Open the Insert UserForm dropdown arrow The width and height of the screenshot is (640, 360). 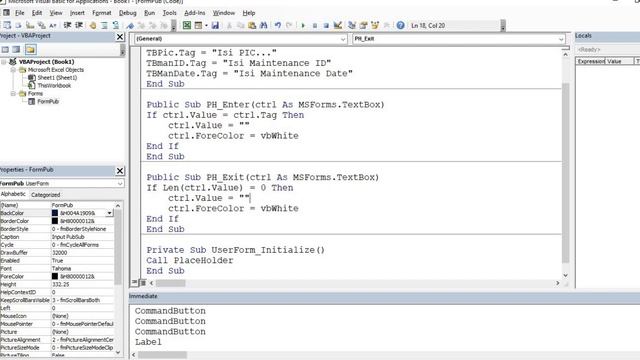coord(206,25)
